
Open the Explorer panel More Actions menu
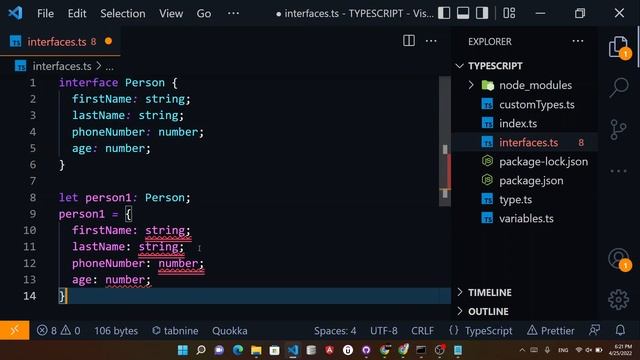(578, 41)
